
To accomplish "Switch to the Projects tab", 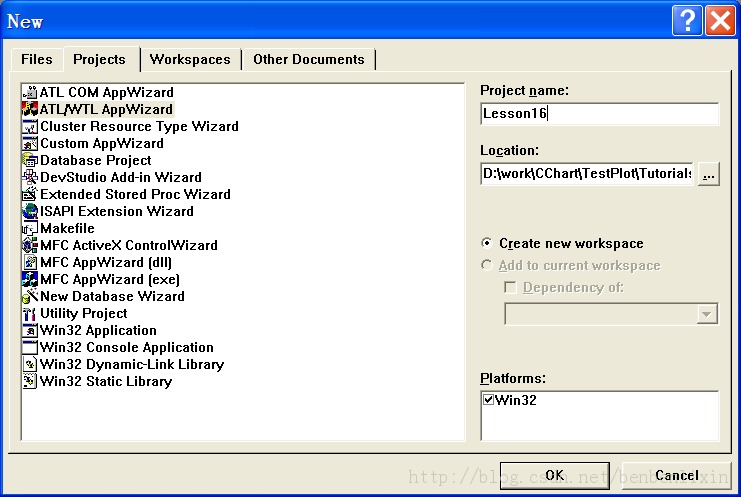I will pyautogui.click(x=100, y=60).
